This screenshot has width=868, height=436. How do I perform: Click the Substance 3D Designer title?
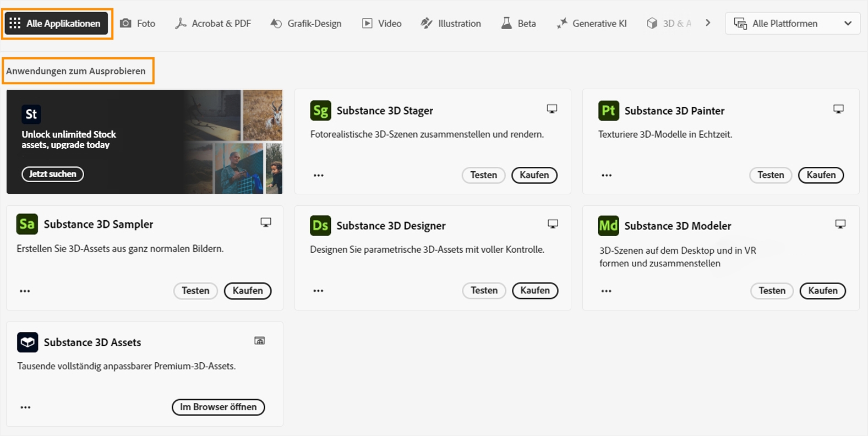391,226
